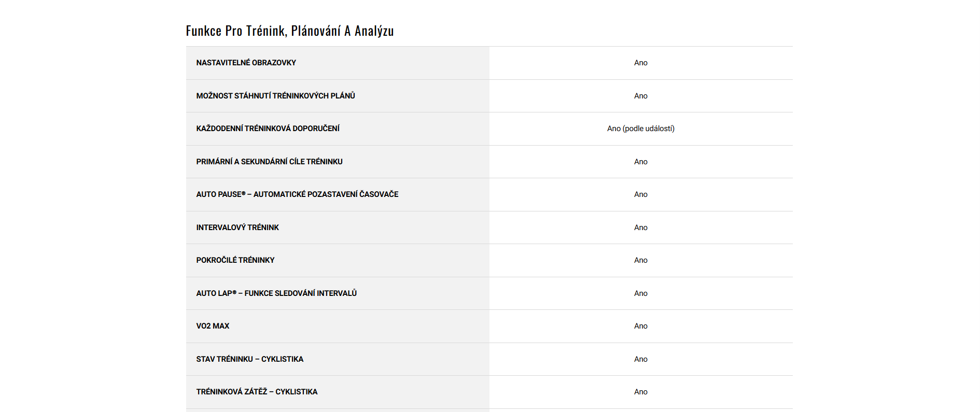Image resolution: width=980 pixels, height=412 pixels.
Task: Click the VO2 MAX row label
Action: 213,326
